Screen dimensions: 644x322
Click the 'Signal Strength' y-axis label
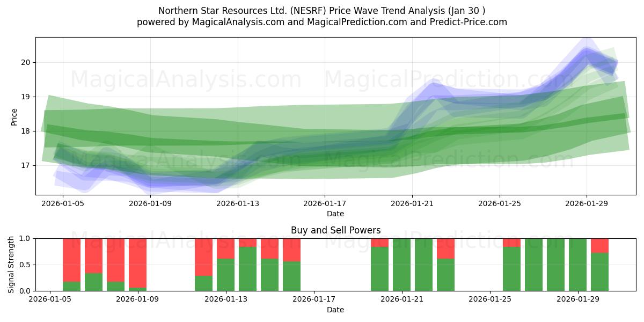coord(11,265)
